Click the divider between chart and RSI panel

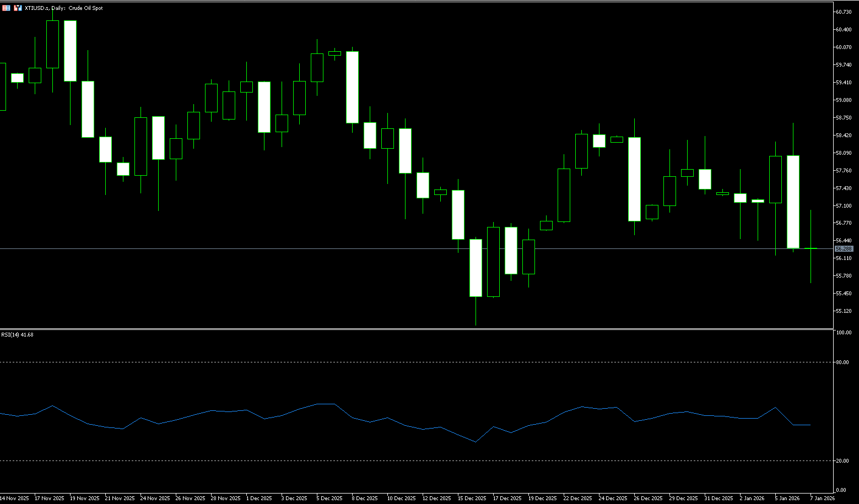tap(386, 329)
